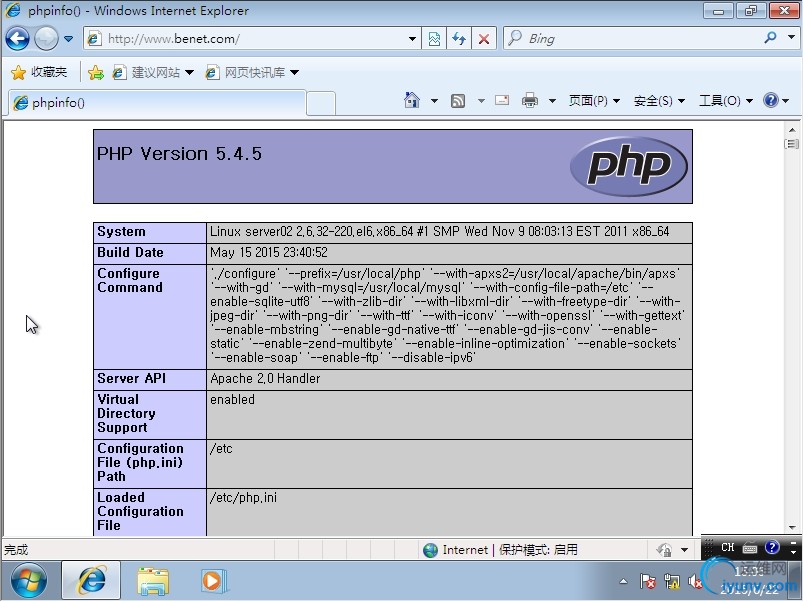Click the scroll down arrow on the scrollbar
This screenshot has width=803, height=602.
[792, 528]
